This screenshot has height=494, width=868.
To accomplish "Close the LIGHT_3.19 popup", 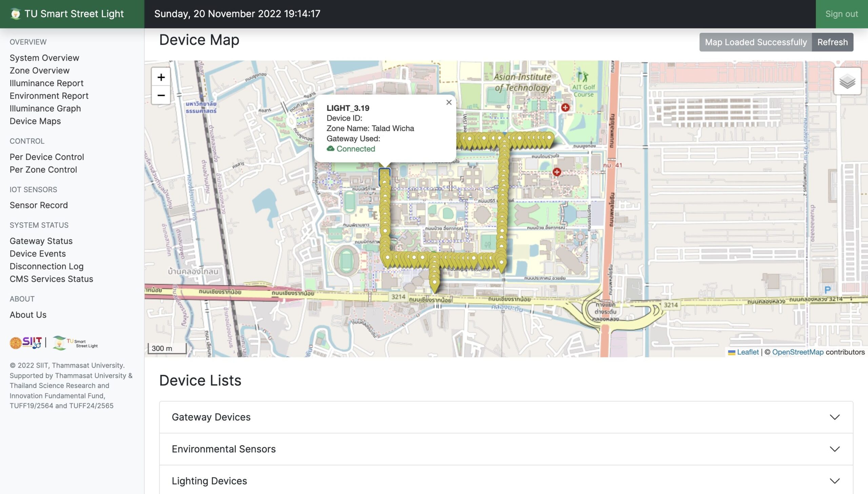I will pyautogui.click(x=449, y=102).
